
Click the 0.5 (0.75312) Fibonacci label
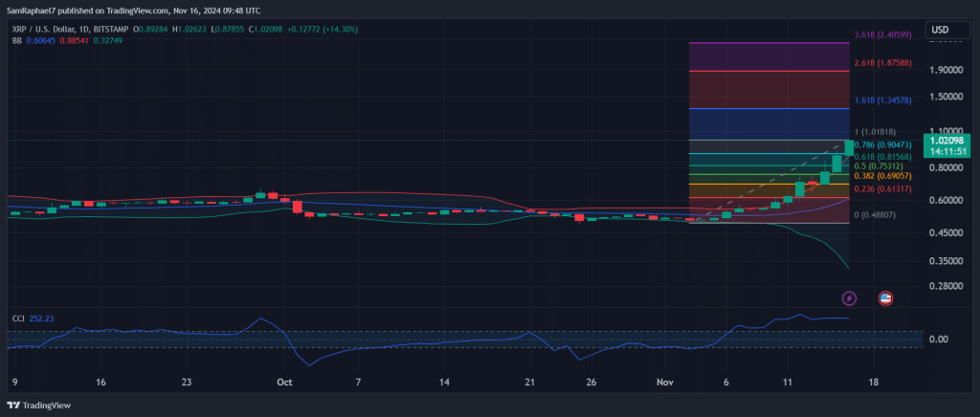click(x=879, y=166)
